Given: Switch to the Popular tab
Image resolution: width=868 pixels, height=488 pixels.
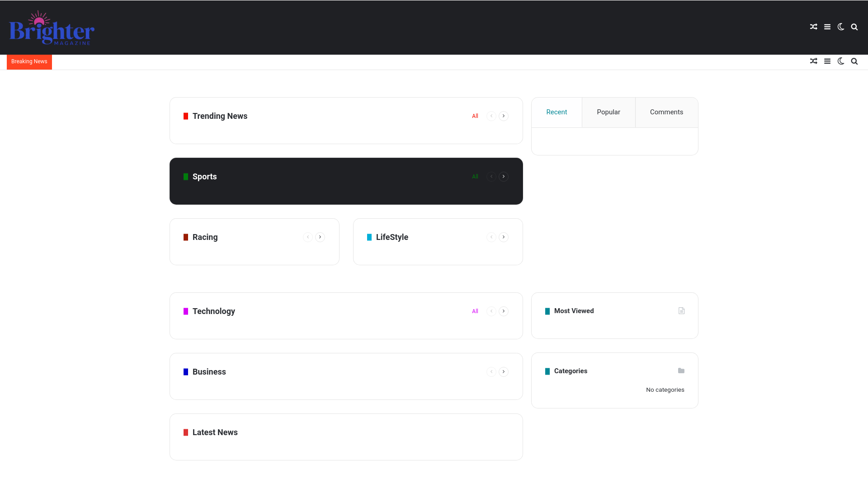Looking at the screenshot, I should (x=608, y=112).
